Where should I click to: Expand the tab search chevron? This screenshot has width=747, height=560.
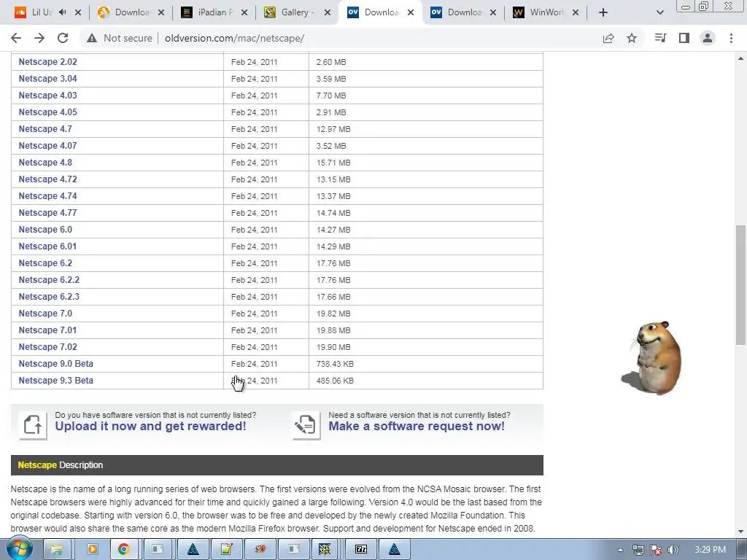pos(659,13)
